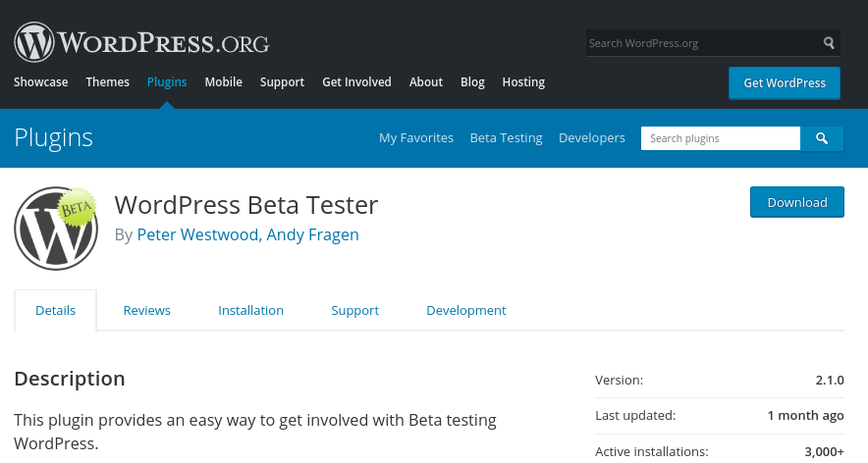
Task: Go to Themes in the navigation
Action: pos(107,82)
